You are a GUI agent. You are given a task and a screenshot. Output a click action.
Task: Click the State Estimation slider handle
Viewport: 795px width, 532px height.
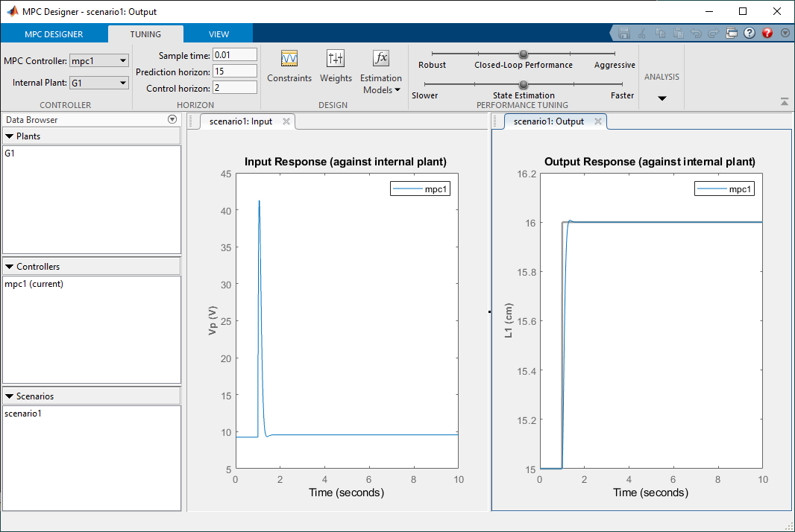[x=524, y=84]
